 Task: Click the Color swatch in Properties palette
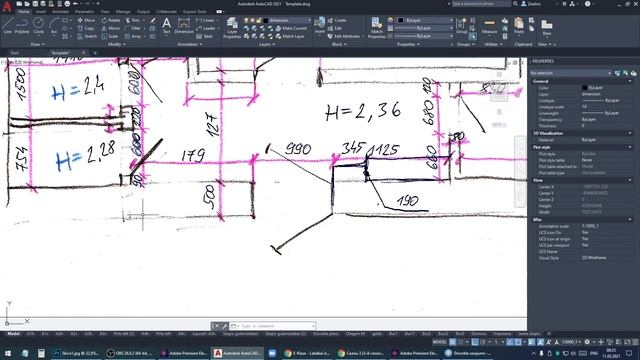[x=584, y=88]
